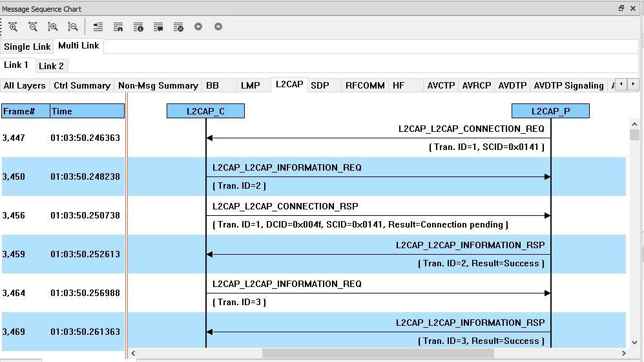Click the horizontal scrollbar thumb
This screenshot has width=644, height=362.
pyautogui.click(x=378, y=353)
